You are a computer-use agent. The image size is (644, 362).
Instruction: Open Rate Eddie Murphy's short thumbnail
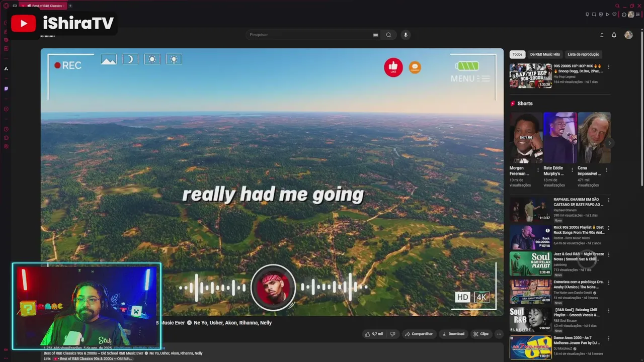560,137
